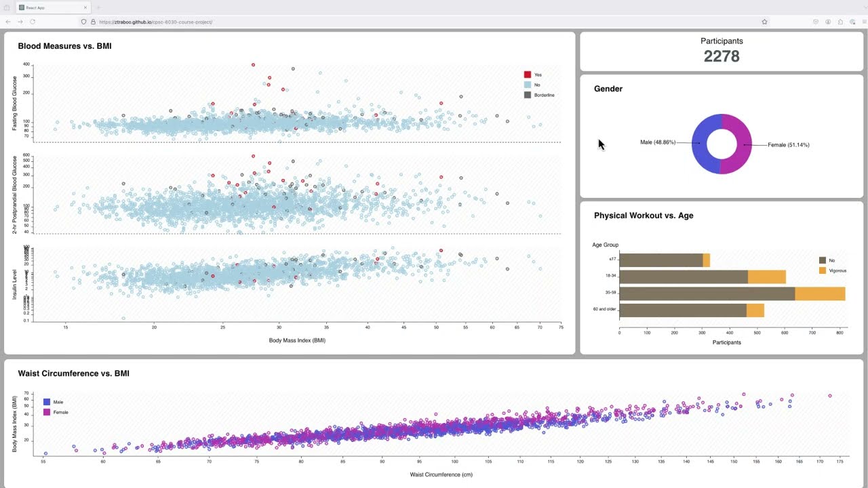Click the brown bar for 60 and older
The width and height of the screenshot is (868, 488).
(x=683, y=310)
